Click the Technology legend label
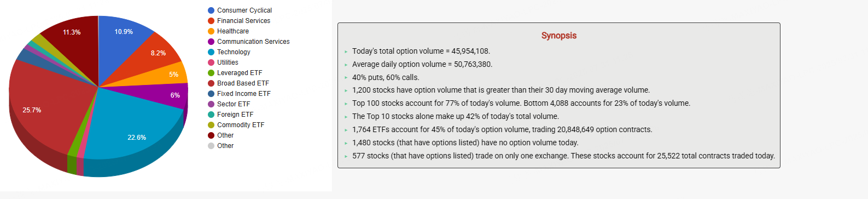 click(234, 52)
